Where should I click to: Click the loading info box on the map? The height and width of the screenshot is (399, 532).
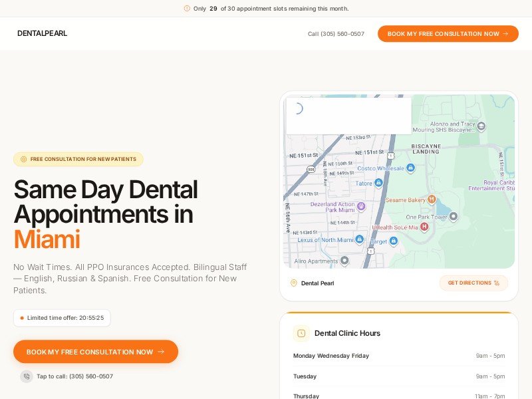tap(348, 116)
